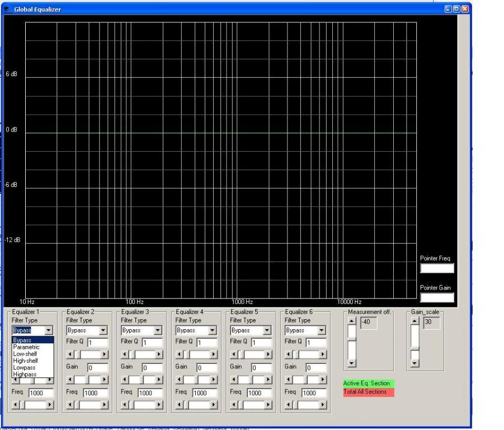This screenshot has height=430, width=504.
Task: Increase Equalizer 5 Gain with right arrow
Action: click(269, 380)
